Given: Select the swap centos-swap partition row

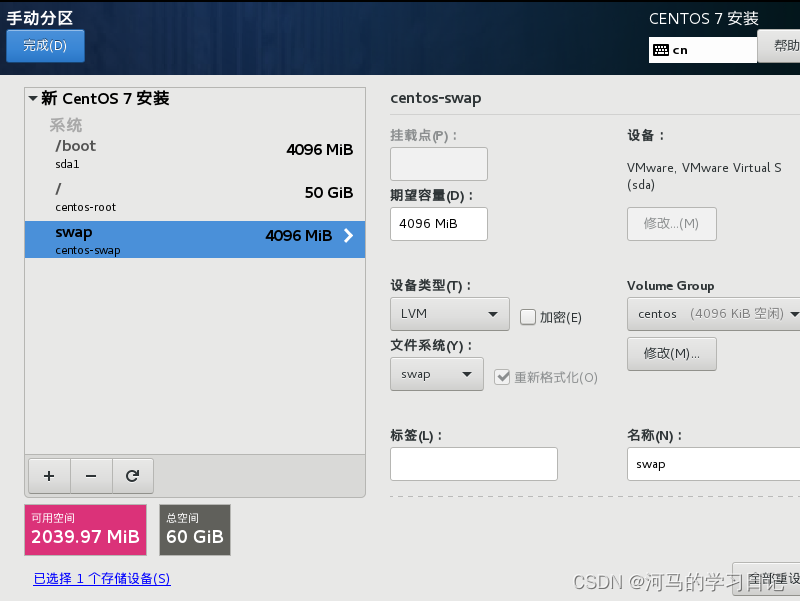Looking at the screenshot, I should pyautogui.click(x=195, y=239).
